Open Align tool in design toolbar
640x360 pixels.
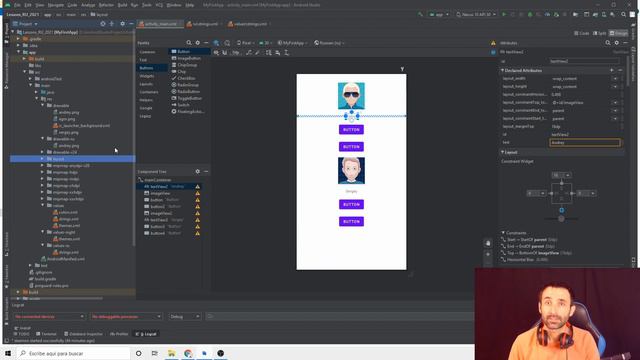[278, 53]
